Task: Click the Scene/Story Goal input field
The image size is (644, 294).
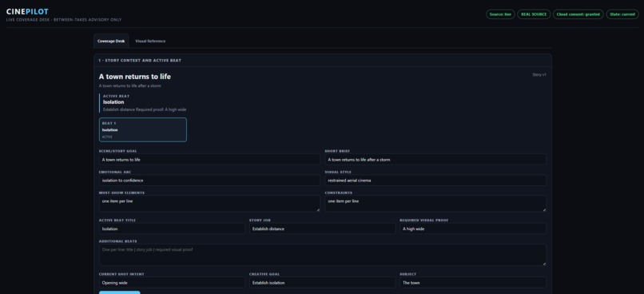Action: click(x=209, y=159)
